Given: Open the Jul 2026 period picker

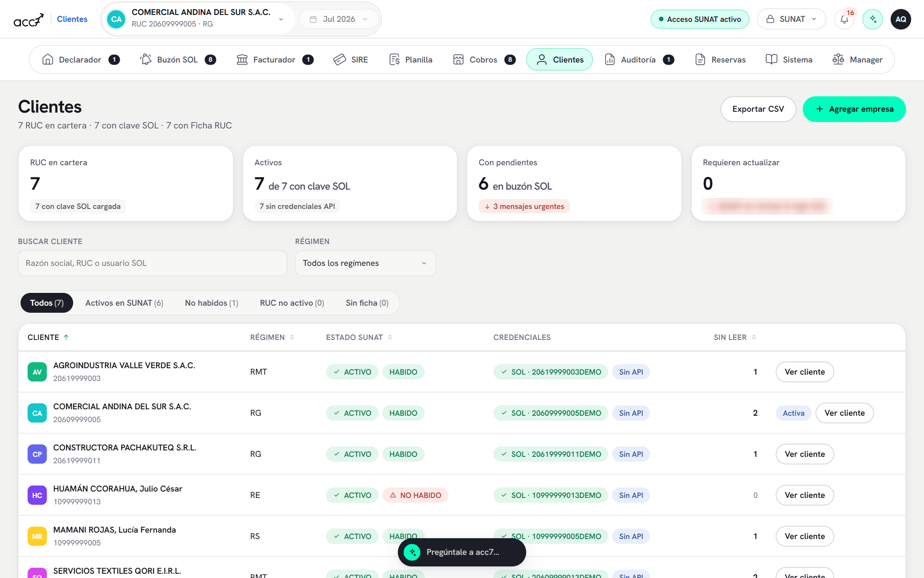Looking at the screenshot, I should (339, 19).
